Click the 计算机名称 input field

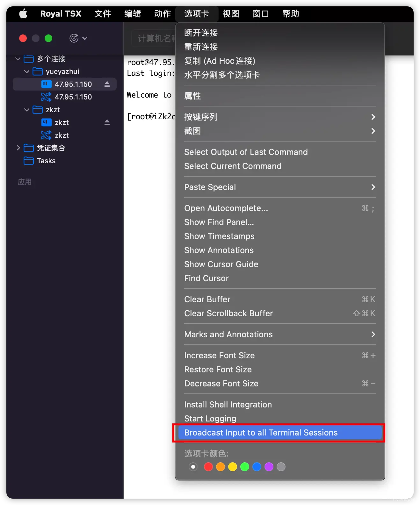point(154,39)
